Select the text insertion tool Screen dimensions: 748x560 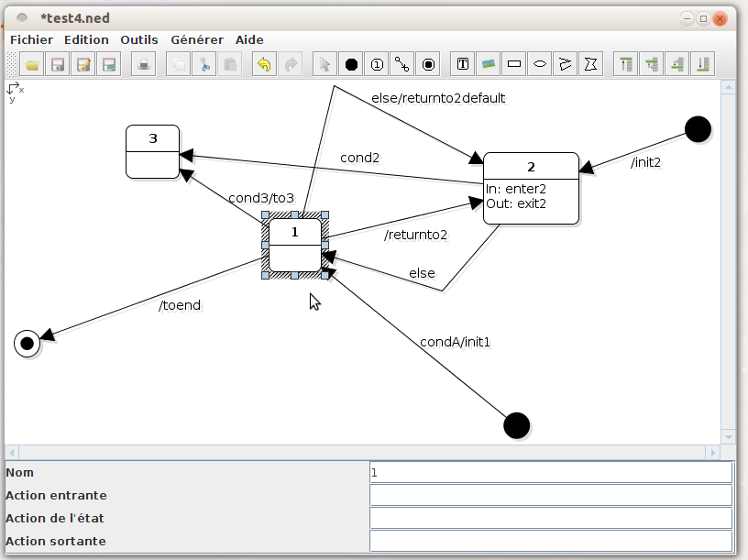pos(462,64)
